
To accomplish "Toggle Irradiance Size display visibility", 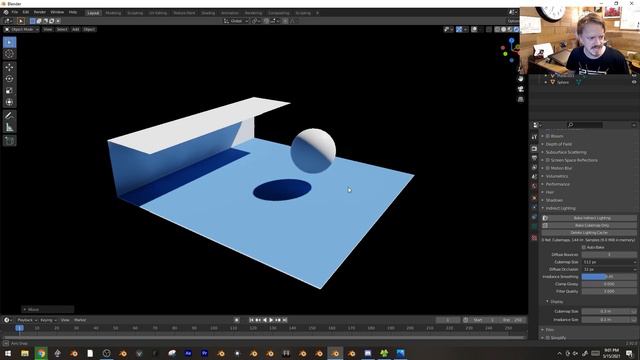I will coord(634,320).
